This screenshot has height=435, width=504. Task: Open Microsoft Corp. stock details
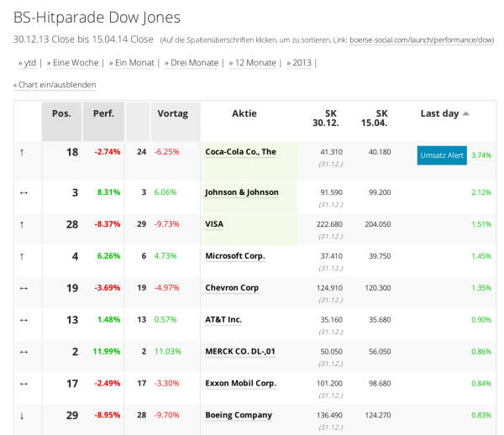(234, 256)
